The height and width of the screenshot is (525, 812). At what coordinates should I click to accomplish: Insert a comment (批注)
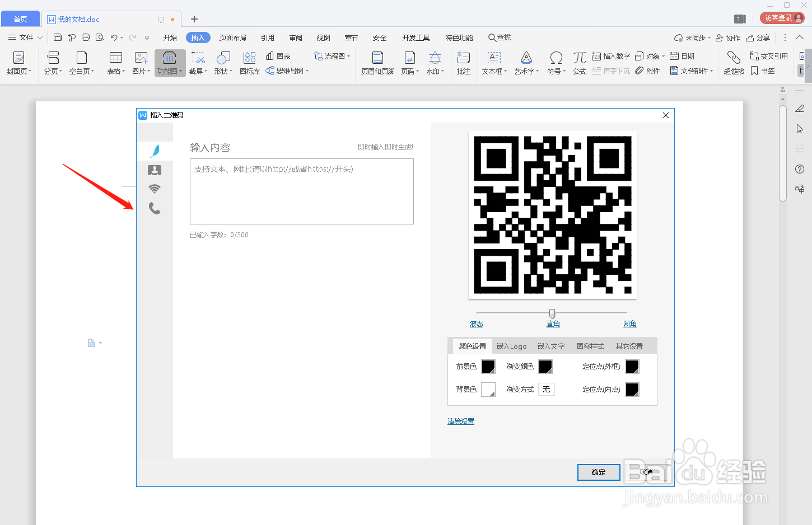click(x=464, y=63)
